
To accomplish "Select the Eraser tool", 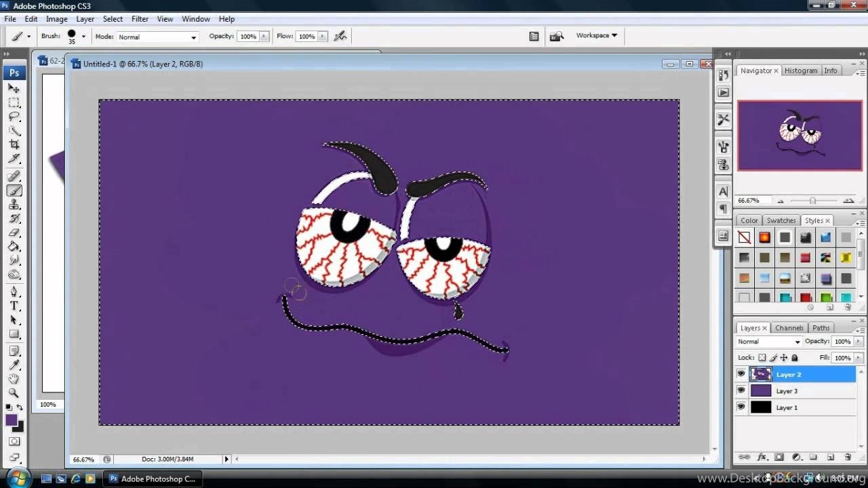I will (x=14, y=232).
